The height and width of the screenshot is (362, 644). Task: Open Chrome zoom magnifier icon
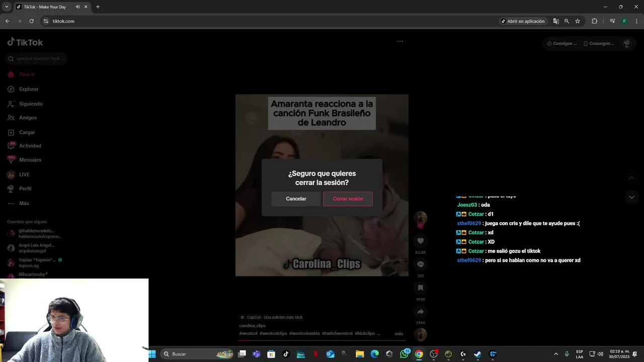(567, 21)
